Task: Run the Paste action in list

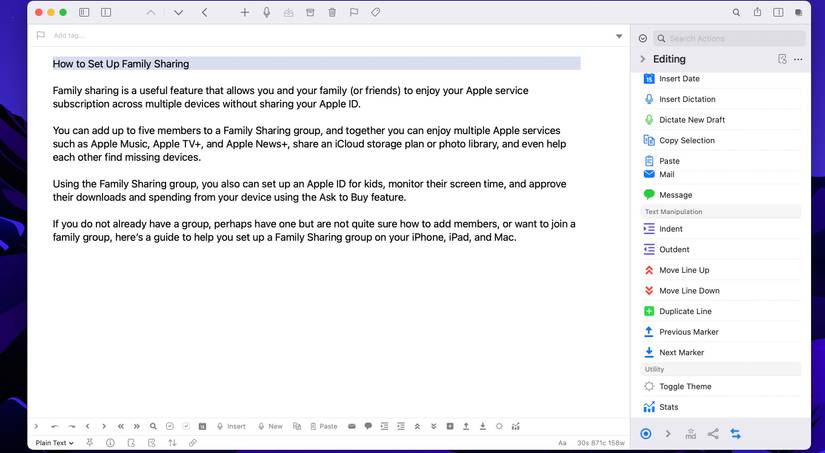Action: tap(721, 160)
